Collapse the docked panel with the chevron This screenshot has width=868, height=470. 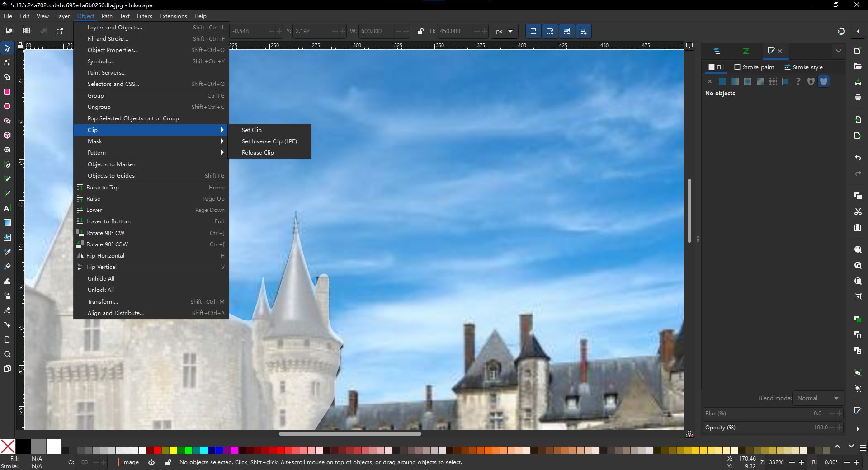click(x=839, y=51)
